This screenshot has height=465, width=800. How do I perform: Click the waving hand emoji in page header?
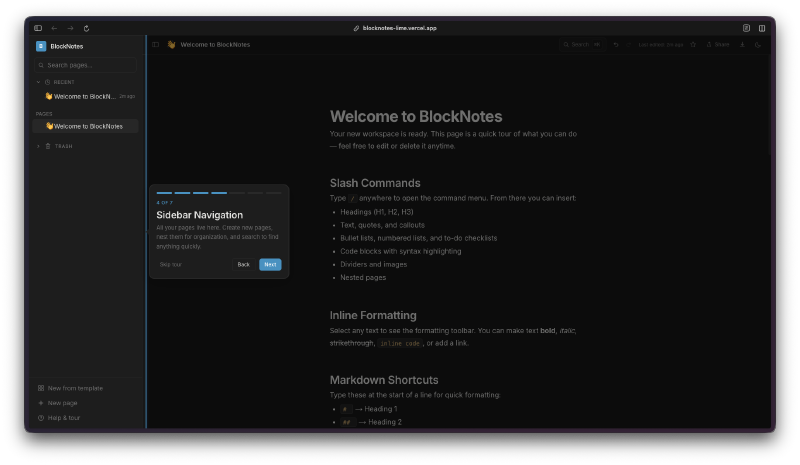(171, 44)
